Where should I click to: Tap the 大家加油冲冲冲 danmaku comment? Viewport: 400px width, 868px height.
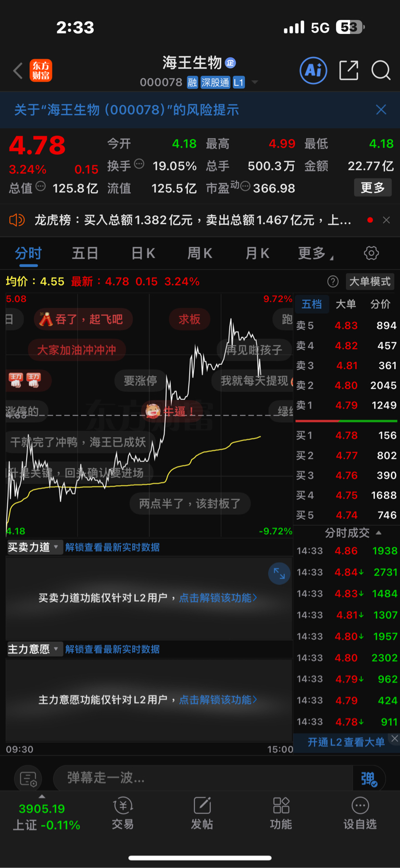[77, 350]
